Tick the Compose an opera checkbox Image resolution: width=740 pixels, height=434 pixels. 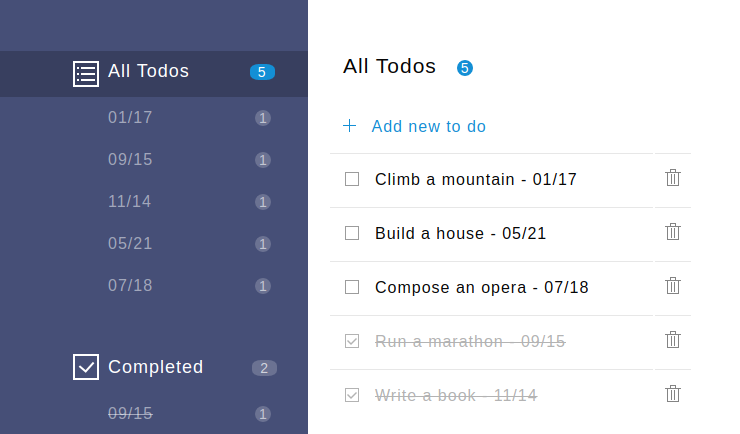point(352,287)
